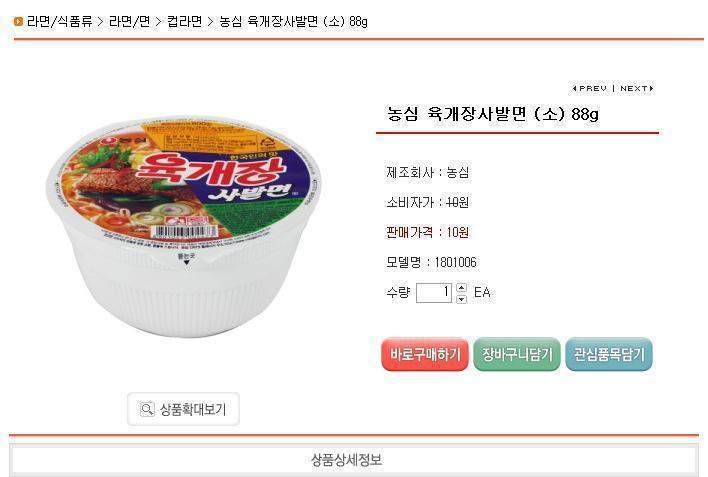The height and width of the screenshot is (477, 708).
Task: Click the quantity input field
Action: [434, 293]
